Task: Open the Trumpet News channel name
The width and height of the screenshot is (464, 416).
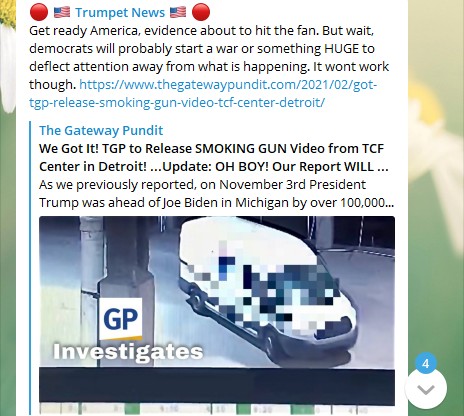Action: coord(120,13)
